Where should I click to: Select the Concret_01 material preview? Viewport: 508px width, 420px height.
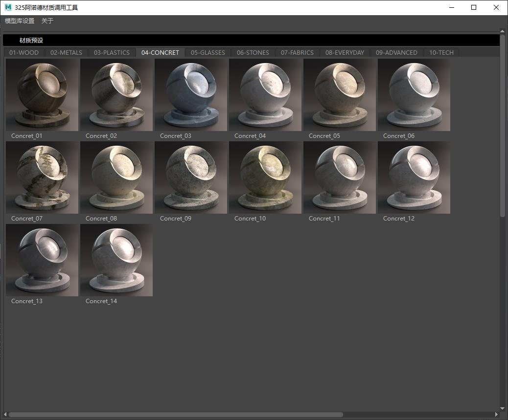click(42, 95)
